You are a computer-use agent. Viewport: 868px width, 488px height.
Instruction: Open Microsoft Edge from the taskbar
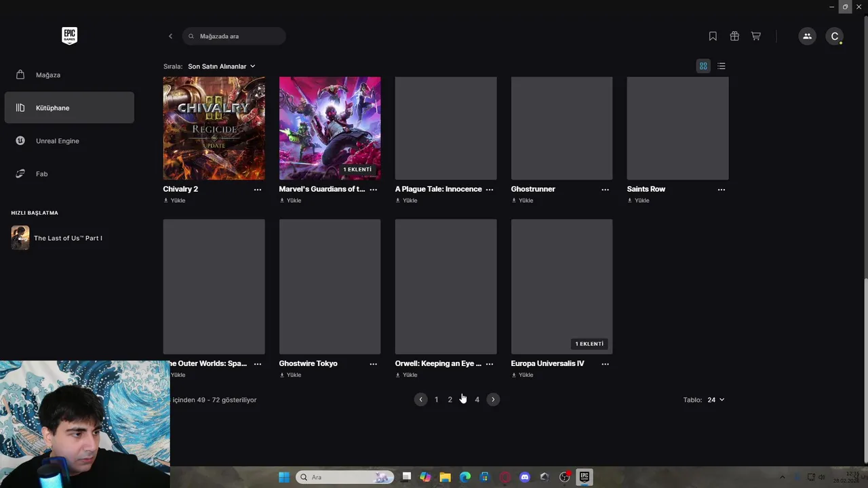coord(465,477)
